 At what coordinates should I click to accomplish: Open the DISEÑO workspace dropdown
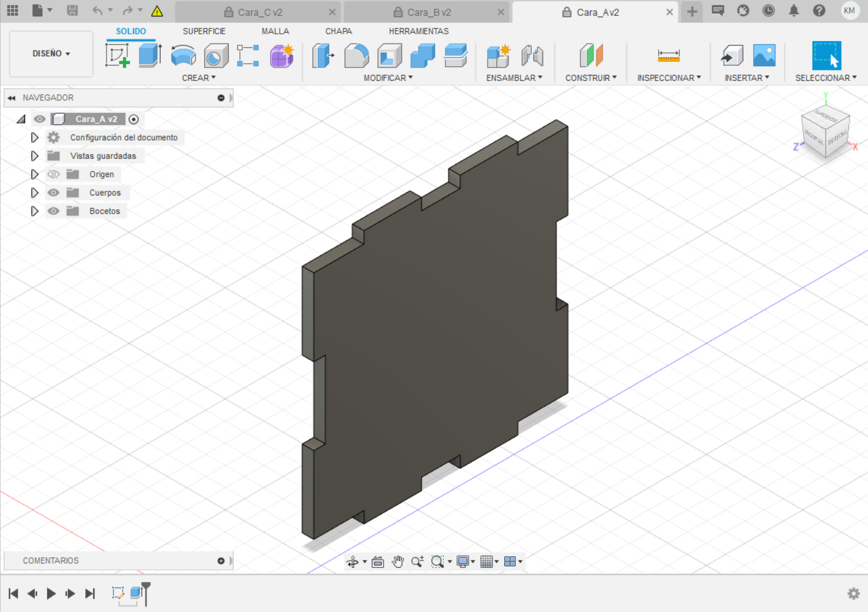tap(52, 54)
